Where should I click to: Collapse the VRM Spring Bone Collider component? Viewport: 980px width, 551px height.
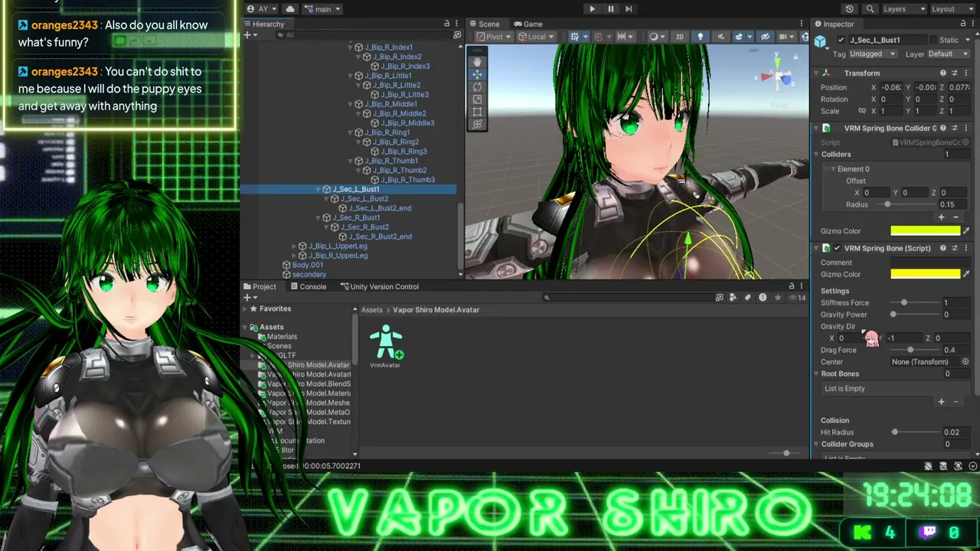[x=816, y=128]
